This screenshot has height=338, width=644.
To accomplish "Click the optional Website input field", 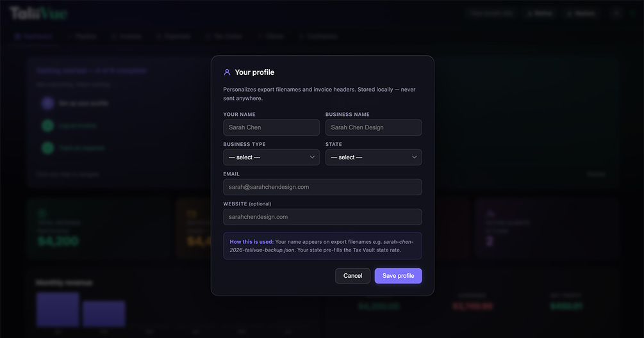I will [x=322, y=217].
